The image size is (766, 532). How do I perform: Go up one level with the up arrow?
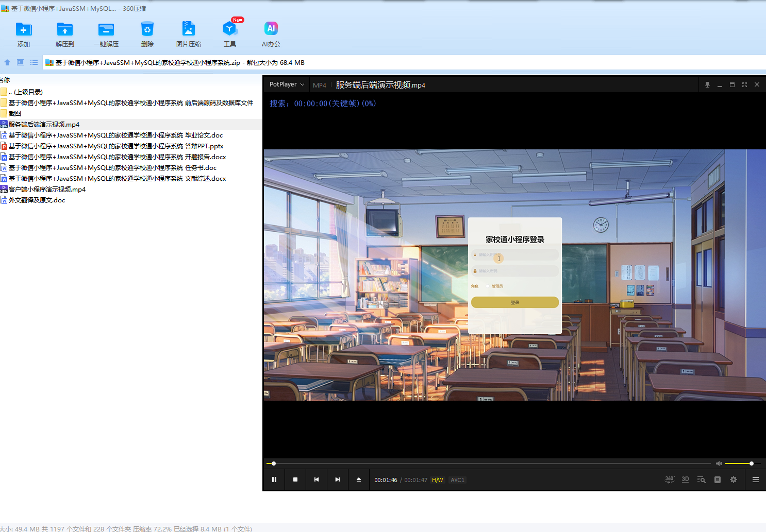(7, 62)
